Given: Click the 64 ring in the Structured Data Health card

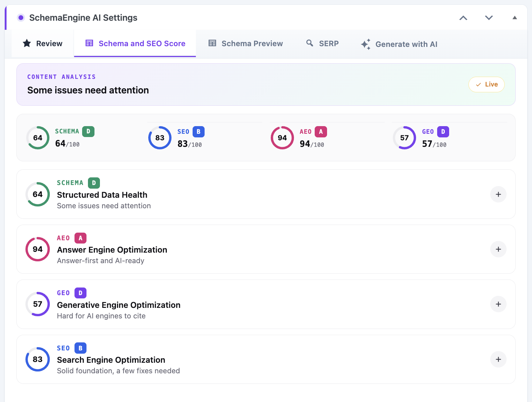Looking at the screenshot, I should [x=38, y=194].
